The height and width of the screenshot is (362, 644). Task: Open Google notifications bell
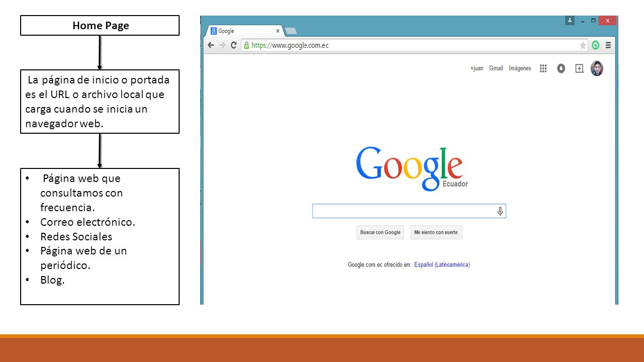click(x=561, y=68)
